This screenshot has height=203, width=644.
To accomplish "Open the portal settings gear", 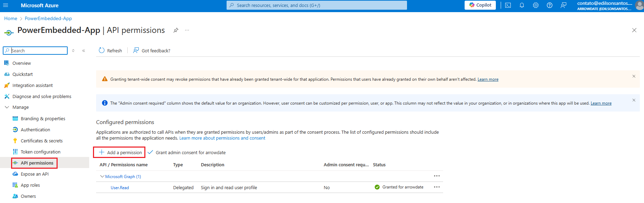I will 536,5.
